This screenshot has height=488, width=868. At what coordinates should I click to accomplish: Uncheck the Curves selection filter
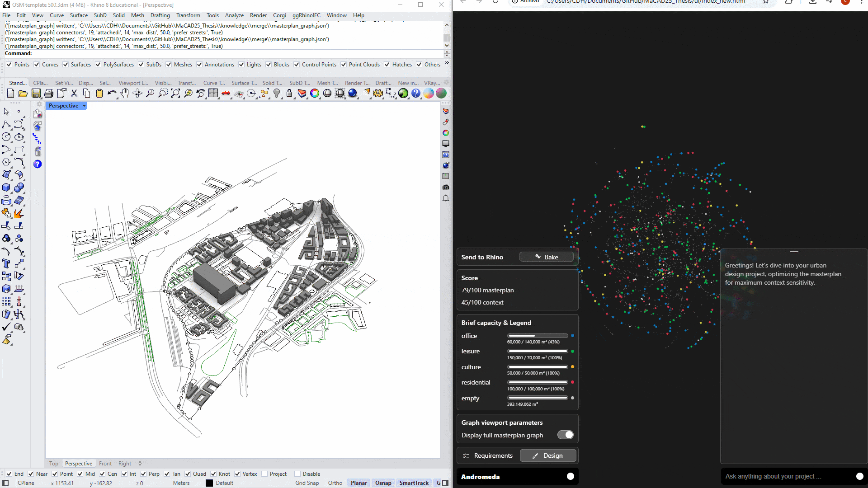37,65
